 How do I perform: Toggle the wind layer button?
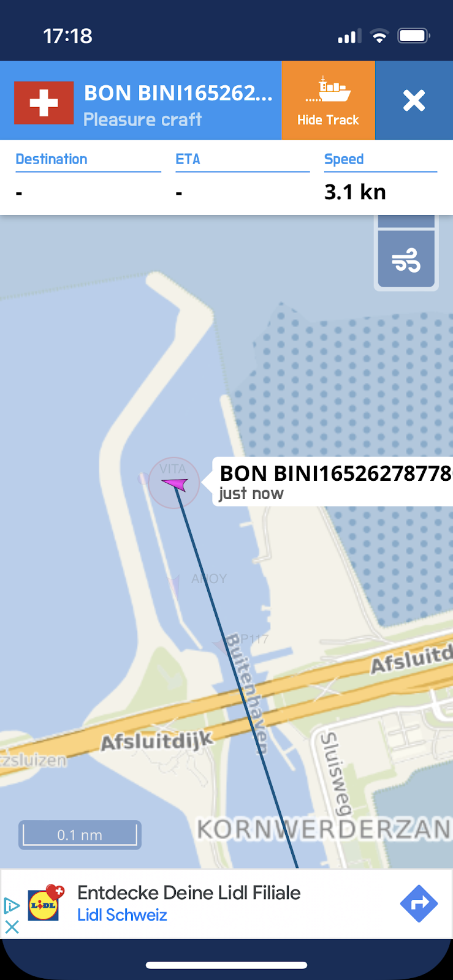click(406, 259)
